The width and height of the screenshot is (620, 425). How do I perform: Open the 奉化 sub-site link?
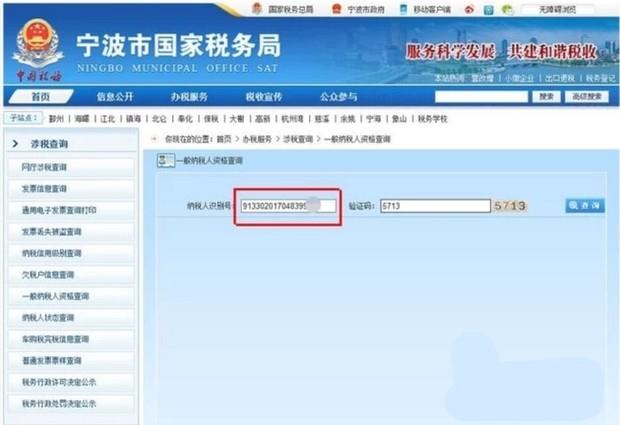pos(185,119)
